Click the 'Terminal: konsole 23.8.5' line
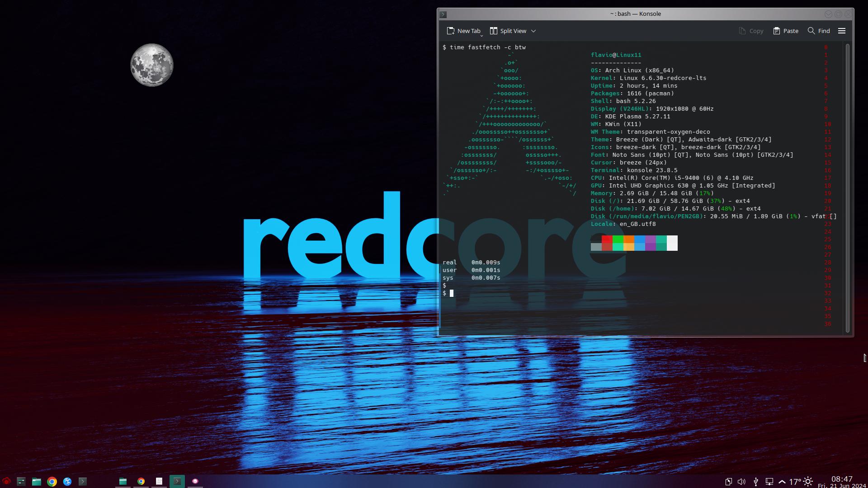Viewport: 868px width, 488px height. click(634, 170)
